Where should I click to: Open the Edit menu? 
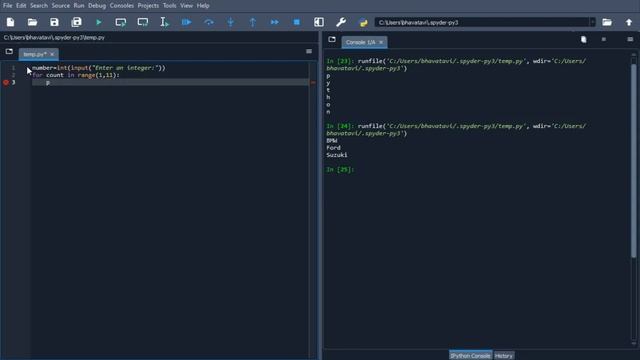(x=21, y=6)
